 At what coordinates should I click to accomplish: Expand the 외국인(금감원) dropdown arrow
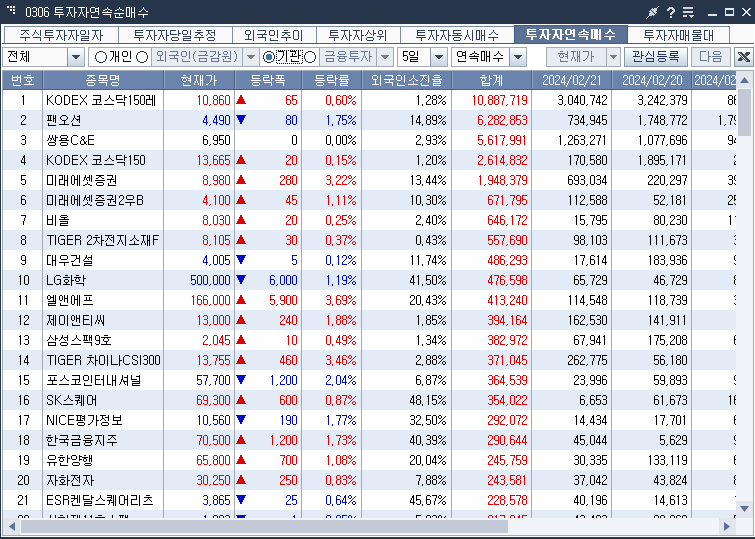click(x=250, y=57)
